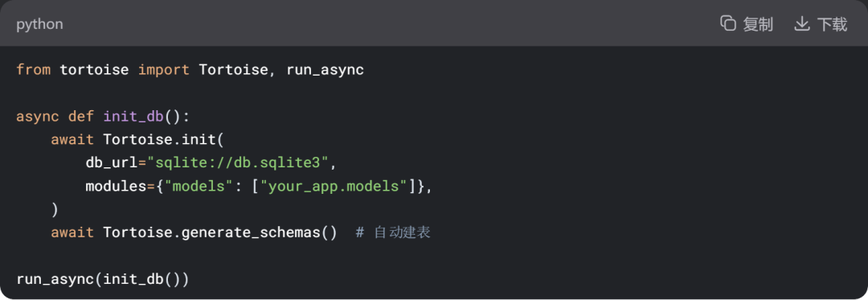868x300 pixels.
Task: Click the '# 自动建表' comment
Action: tap(393, 232)
